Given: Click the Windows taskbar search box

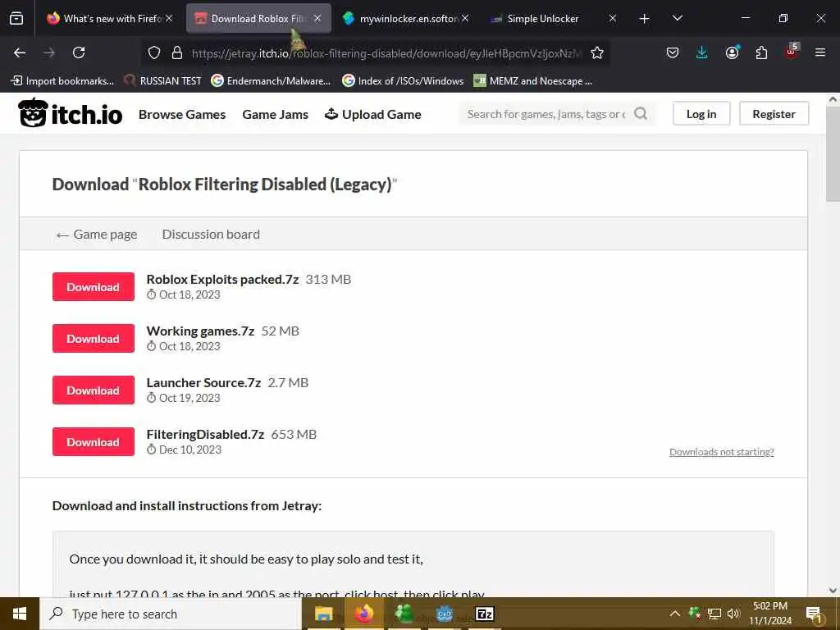Looking at the screenshot, I should coord(171,614).
